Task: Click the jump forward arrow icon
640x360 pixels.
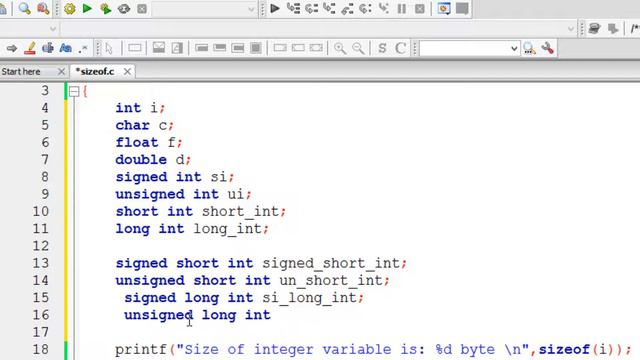Action: (x=11, y=49)
